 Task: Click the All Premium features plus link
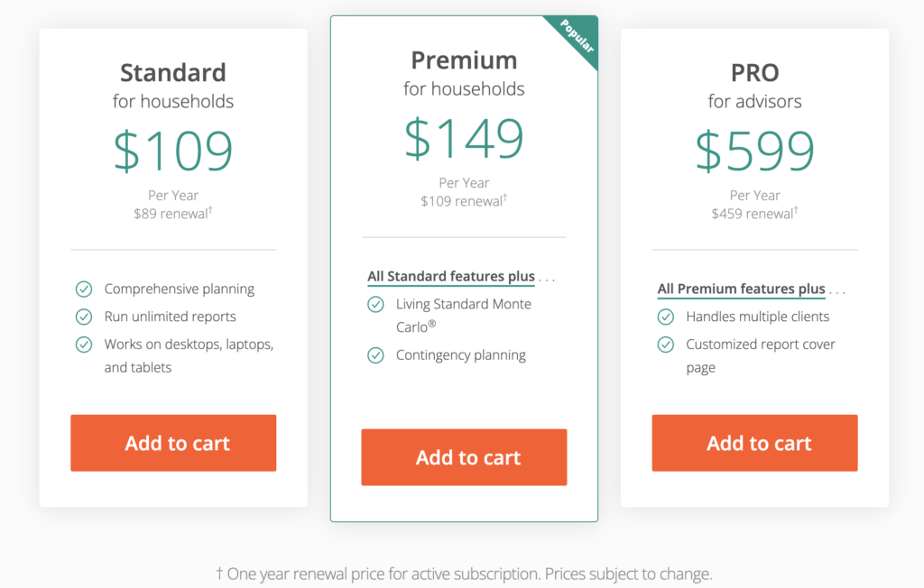coord(741,289)
